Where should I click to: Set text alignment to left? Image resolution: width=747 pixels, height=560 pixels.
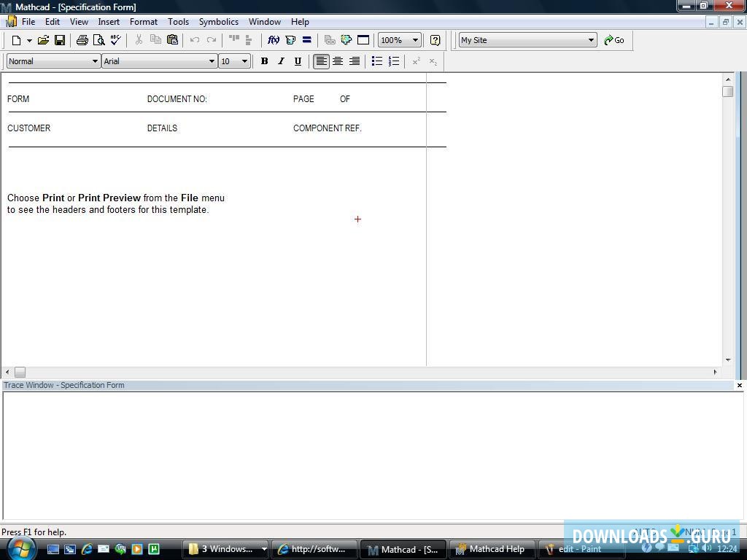(321, 61)
